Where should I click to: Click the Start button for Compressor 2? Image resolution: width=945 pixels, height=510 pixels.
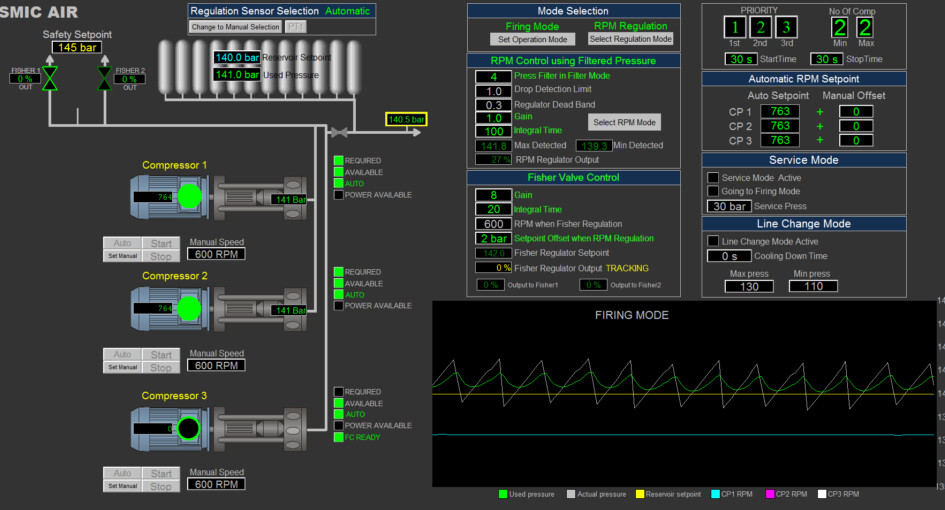coord(161,354)
